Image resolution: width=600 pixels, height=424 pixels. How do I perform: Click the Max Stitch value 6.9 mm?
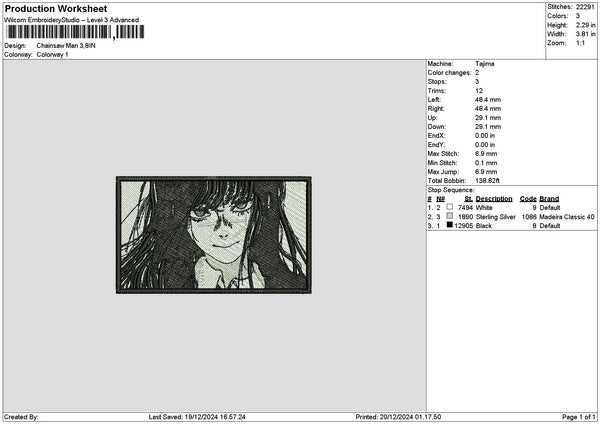[x=486, y=154]
